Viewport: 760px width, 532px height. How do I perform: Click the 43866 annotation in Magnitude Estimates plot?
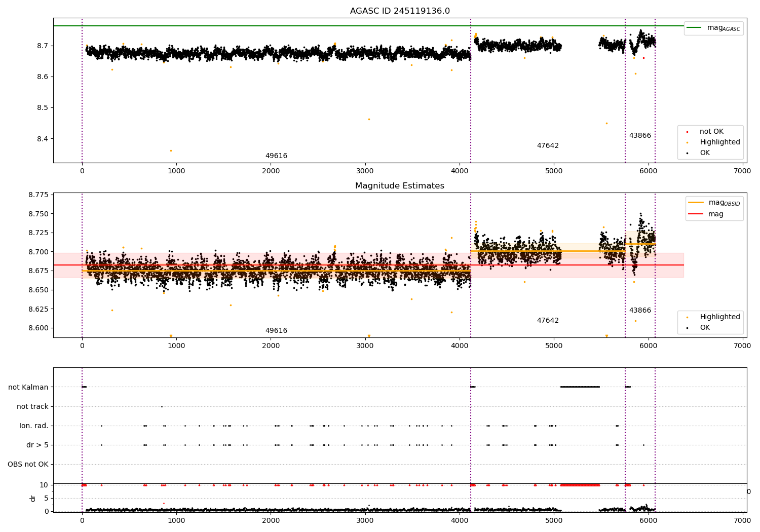tap(640, 311)
